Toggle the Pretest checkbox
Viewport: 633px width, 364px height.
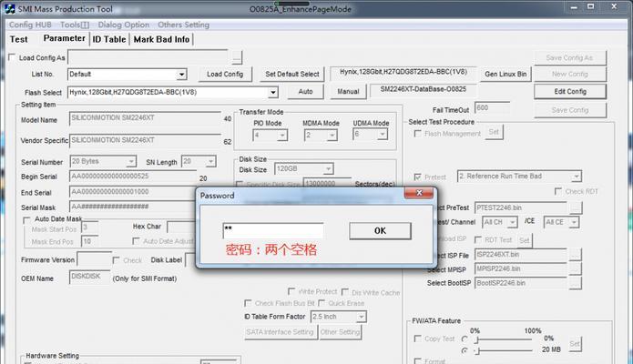[x=418, y=177]
